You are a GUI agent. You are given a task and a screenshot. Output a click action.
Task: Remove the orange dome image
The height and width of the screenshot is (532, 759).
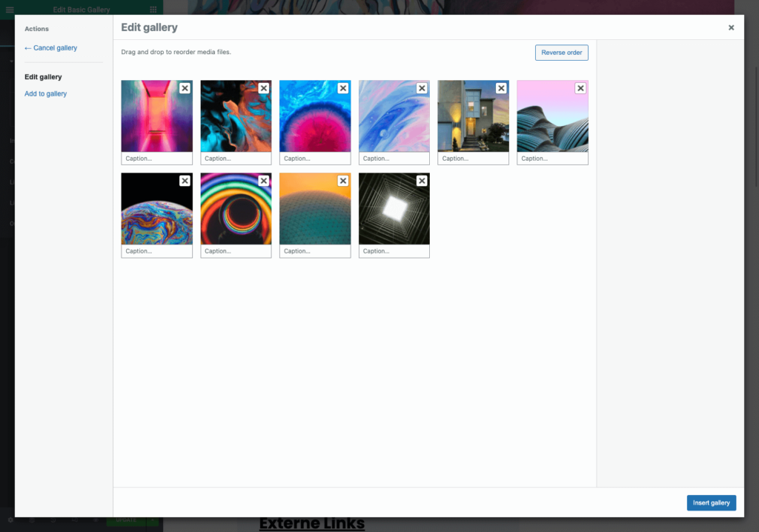[x=342, y=181]
